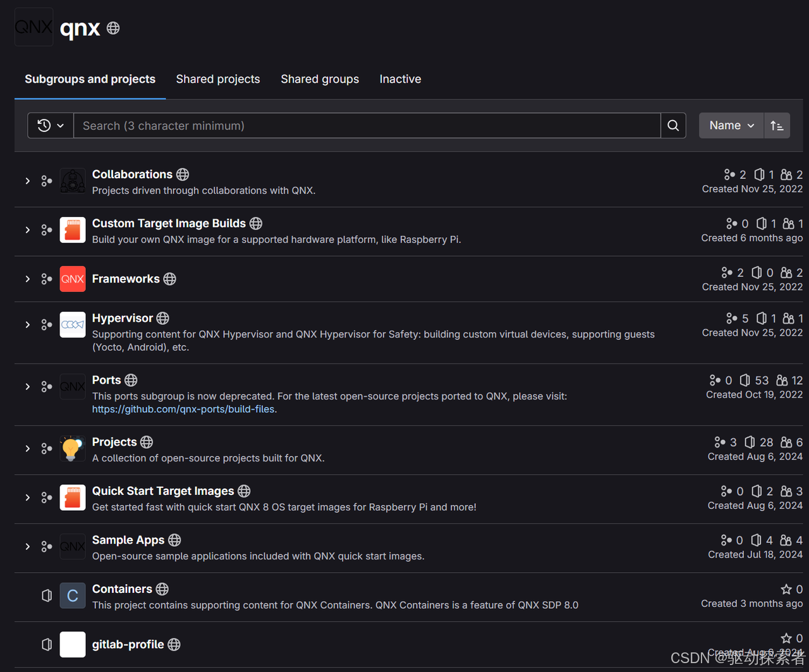Click subgroup icon in the Hypervisor row
809x672 pixels.
click(46, 324)
